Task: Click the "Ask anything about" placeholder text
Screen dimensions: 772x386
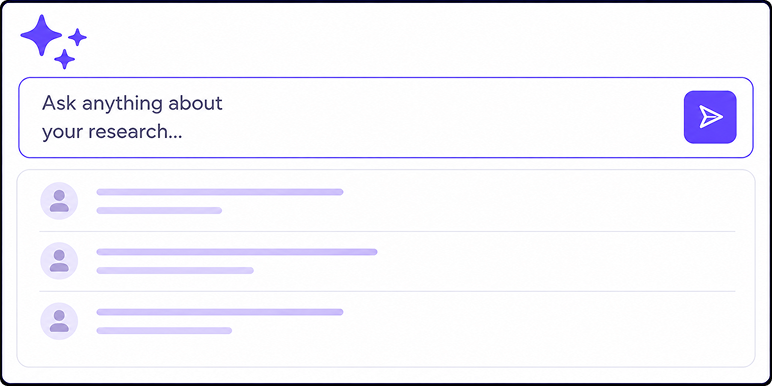Action: [132, 104]
